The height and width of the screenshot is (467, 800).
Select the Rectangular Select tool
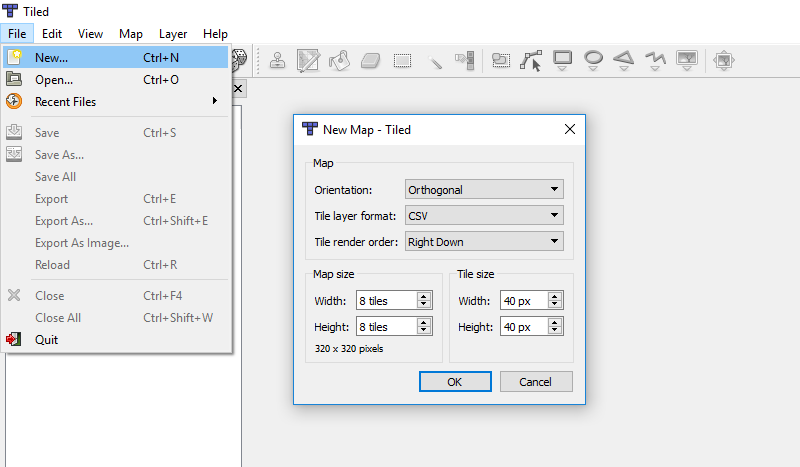[402, 61]
